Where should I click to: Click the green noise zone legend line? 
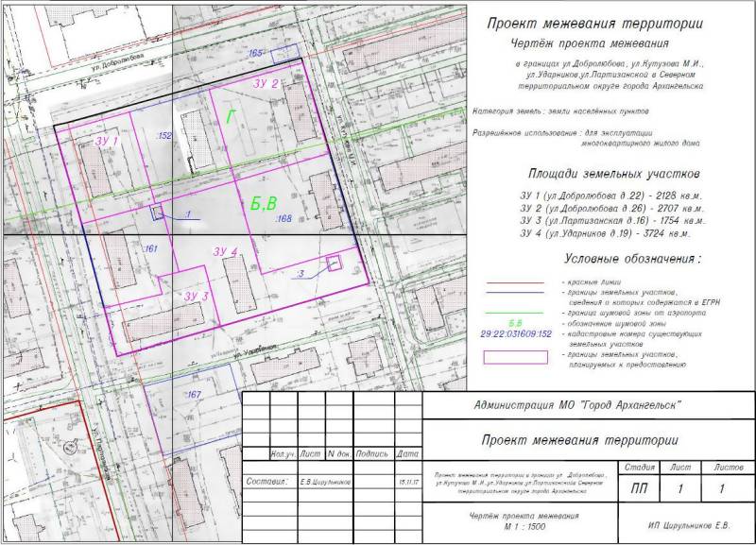515,312
